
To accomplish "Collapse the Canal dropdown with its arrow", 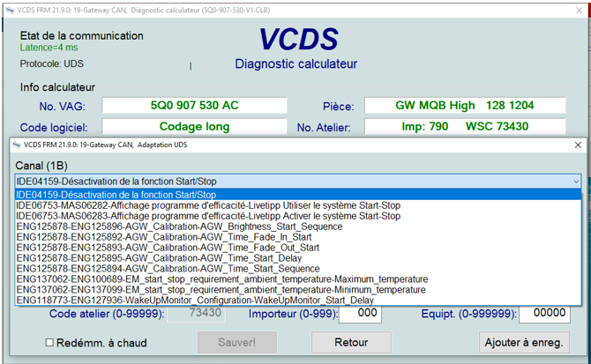I will (x=576, y=182).
